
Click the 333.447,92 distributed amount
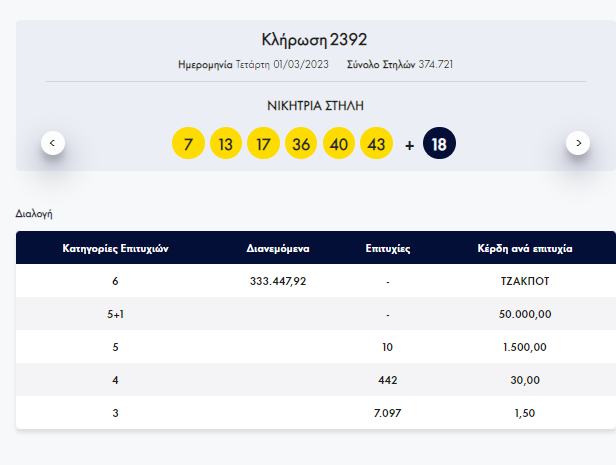coord(278,281)
